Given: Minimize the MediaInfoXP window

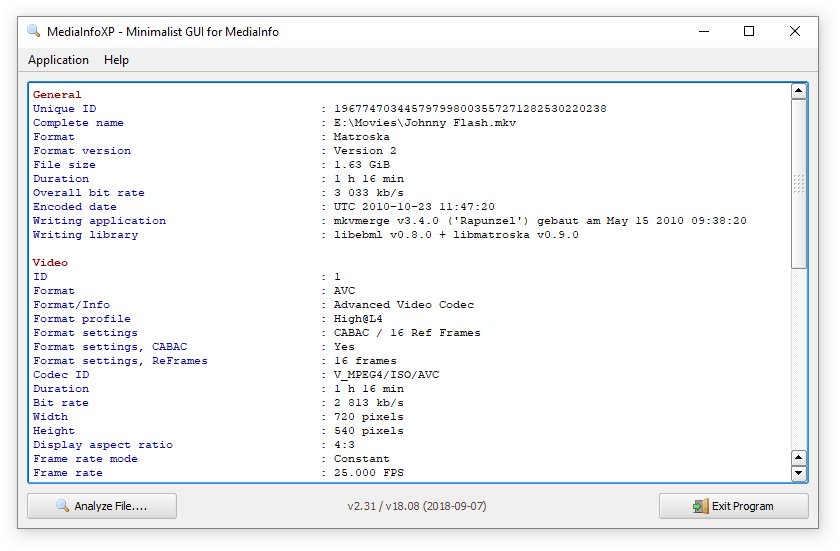Looking at the screenshot, I should (x=703, y=31).
